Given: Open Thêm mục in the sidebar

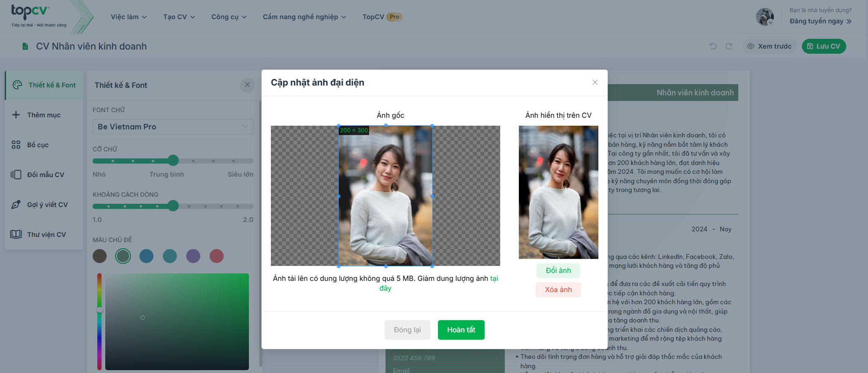Looking at the screenshot, I should (x=44, y=115).
